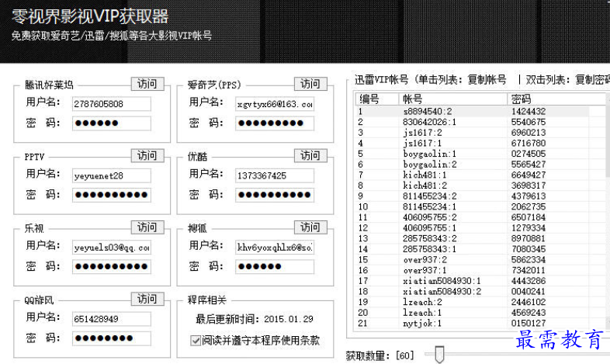The width and height of the screenshot is (610, 364).
Task: Click PPTV username field yeyuenet28
Action: pyautogui.click(x=112, y=175)
